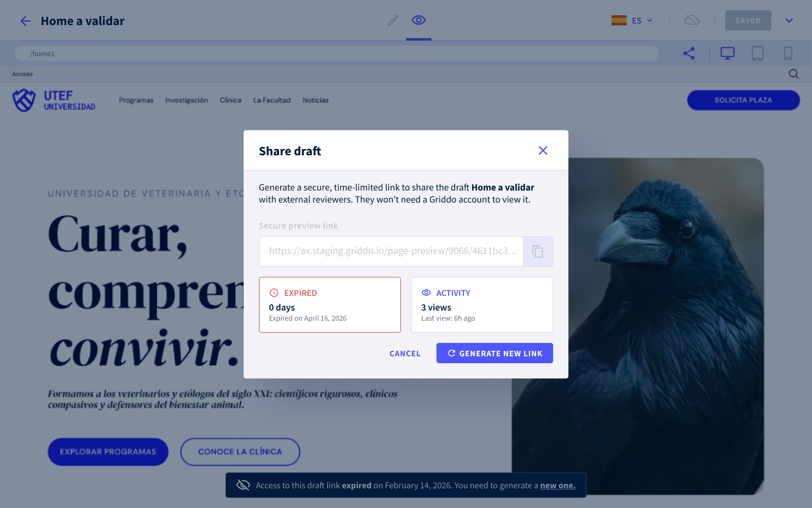The width and height of the screenshot is (812, 508).
Task: Copy the secure preview link
Action: point(538,251)
